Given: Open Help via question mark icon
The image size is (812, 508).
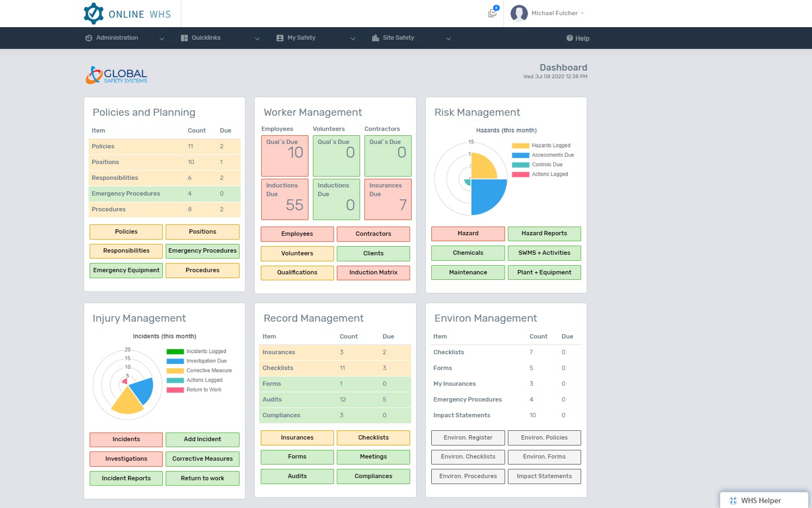Looking at the screenshot, I should [x=570, y=38].
